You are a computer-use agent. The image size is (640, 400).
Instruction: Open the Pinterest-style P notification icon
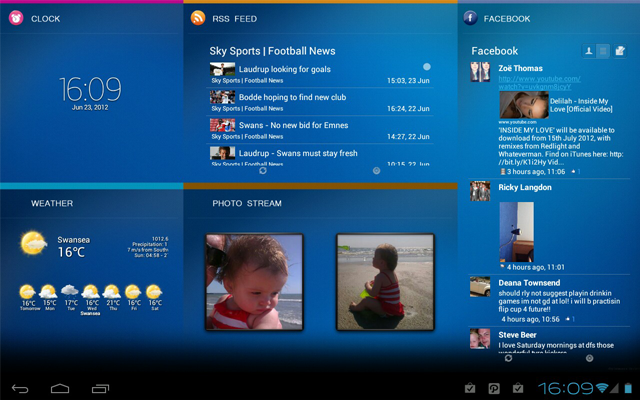[x=494, y=388]
